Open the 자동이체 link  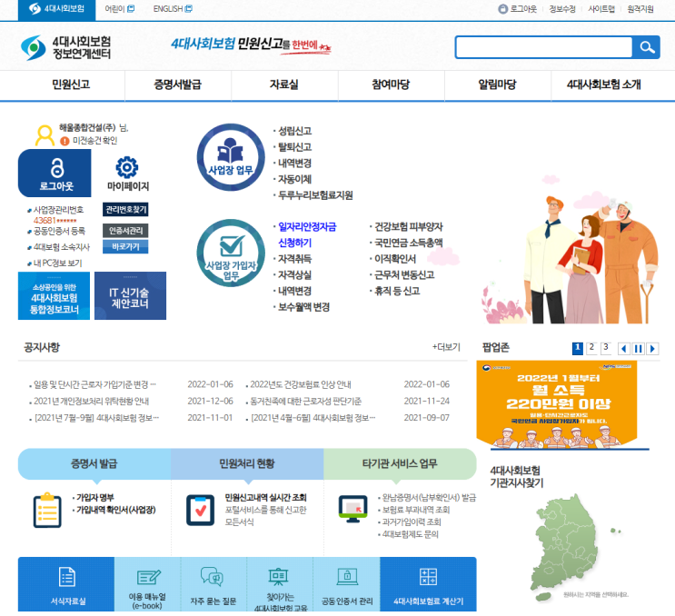click(295, 179)
